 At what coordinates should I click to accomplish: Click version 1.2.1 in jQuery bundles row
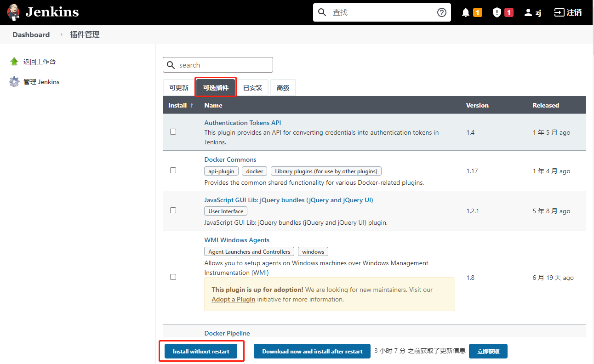tap(473, 211)
